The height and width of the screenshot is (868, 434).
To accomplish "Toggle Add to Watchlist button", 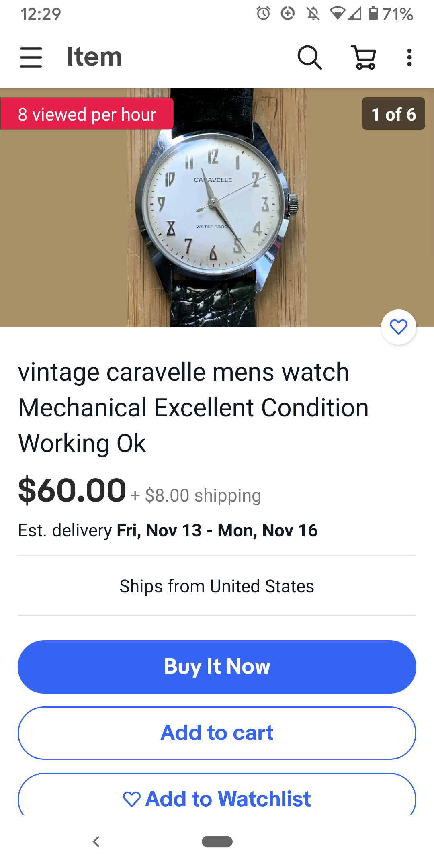I will coord(217,795).
